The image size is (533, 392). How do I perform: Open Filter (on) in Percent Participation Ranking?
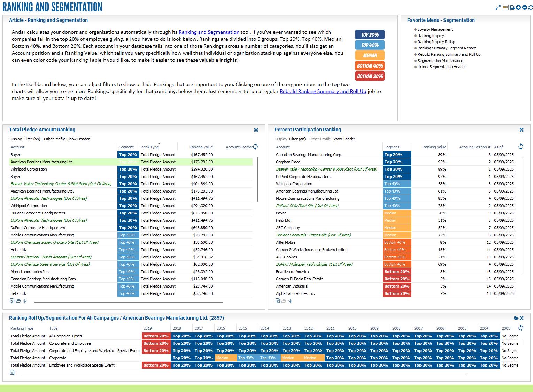pyautogui.click(x=298, y=139)
